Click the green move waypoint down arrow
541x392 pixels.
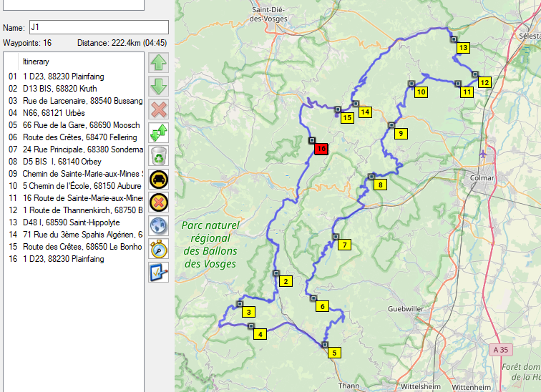(158, 87)
